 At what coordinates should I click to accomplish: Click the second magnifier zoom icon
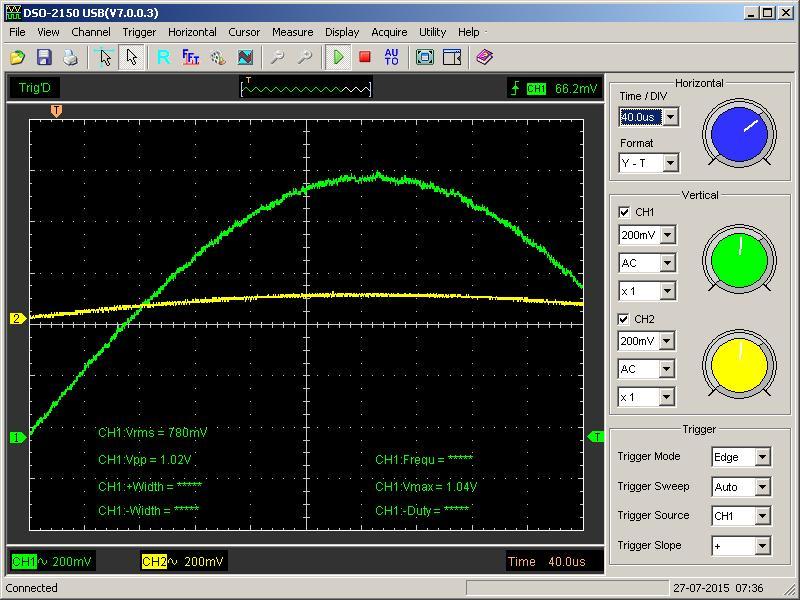click(305, 57)
